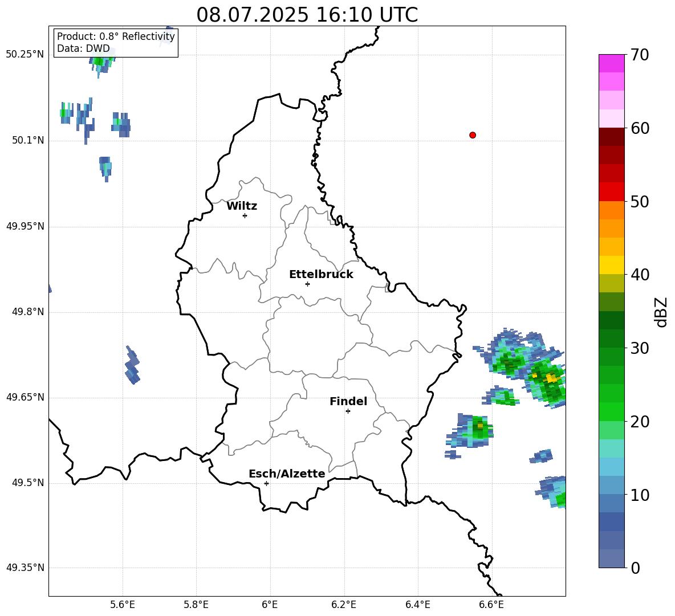Click the 50 tick on colorbar
The image size is (675, 616).
tap(640, 201)
